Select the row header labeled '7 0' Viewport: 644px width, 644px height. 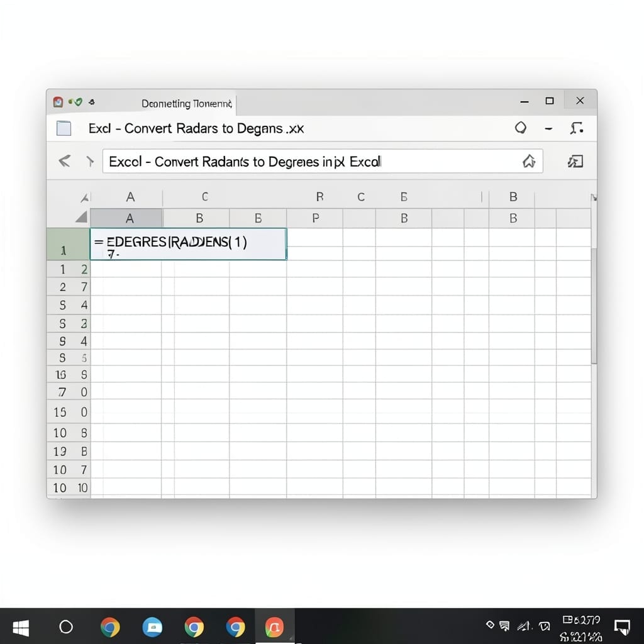pyautogui.click(x=69, y=392)
